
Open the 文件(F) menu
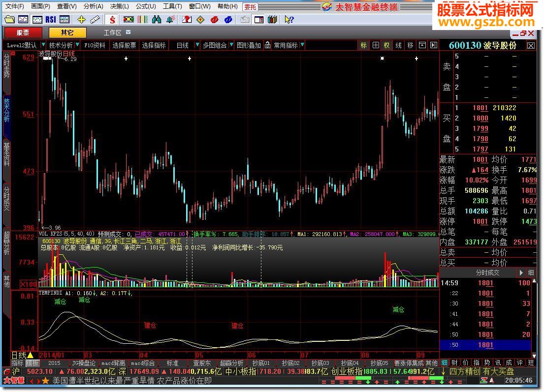click(15, 6)
